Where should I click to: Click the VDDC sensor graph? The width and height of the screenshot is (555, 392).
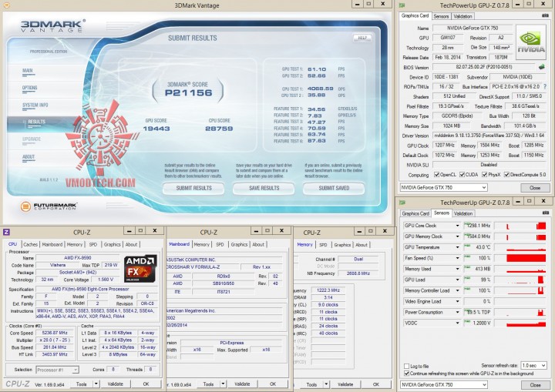click(x=520, y=323)
